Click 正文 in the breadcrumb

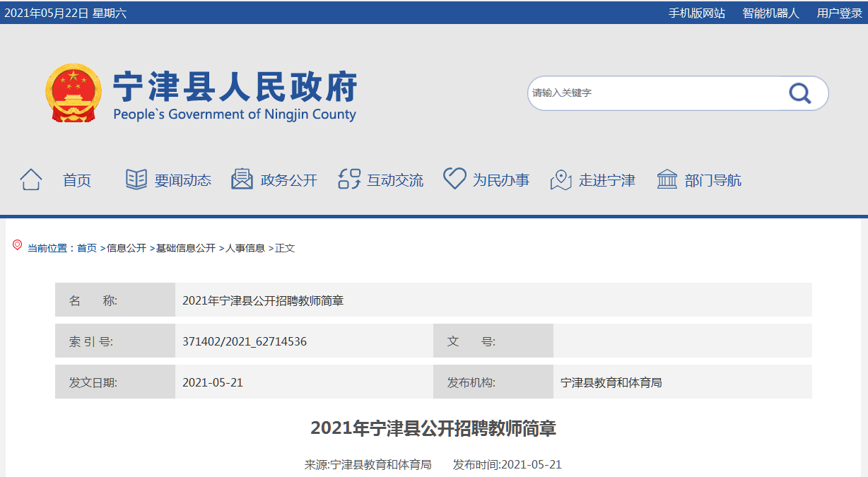(285, 248)
